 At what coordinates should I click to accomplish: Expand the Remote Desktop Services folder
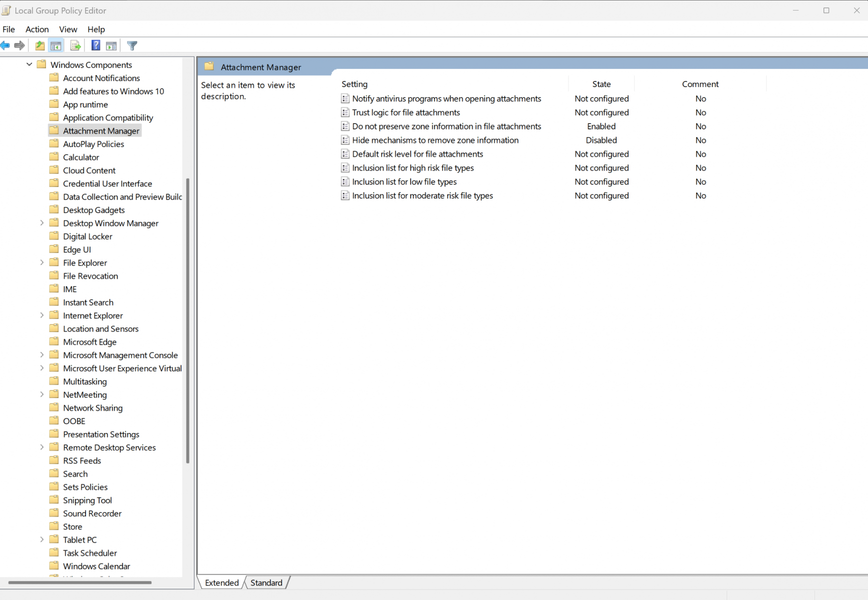pyautogui.click(x=42, y=447)
